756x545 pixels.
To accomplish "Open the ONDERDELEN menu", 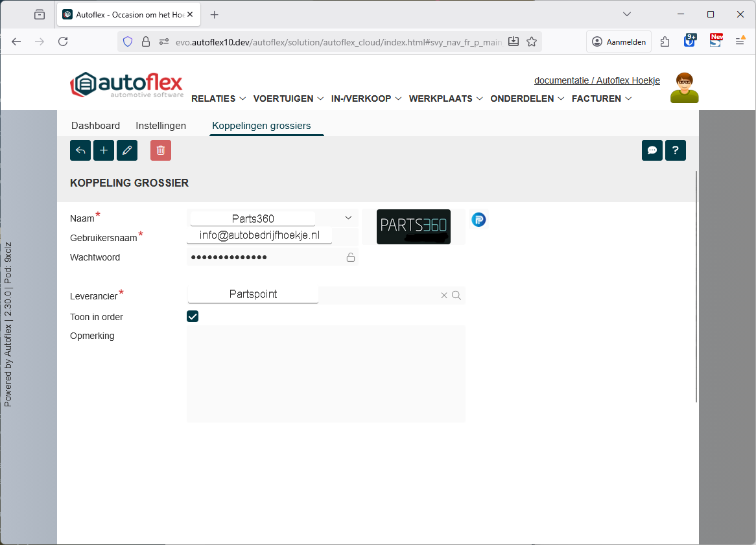I will (x=526, y=99).
